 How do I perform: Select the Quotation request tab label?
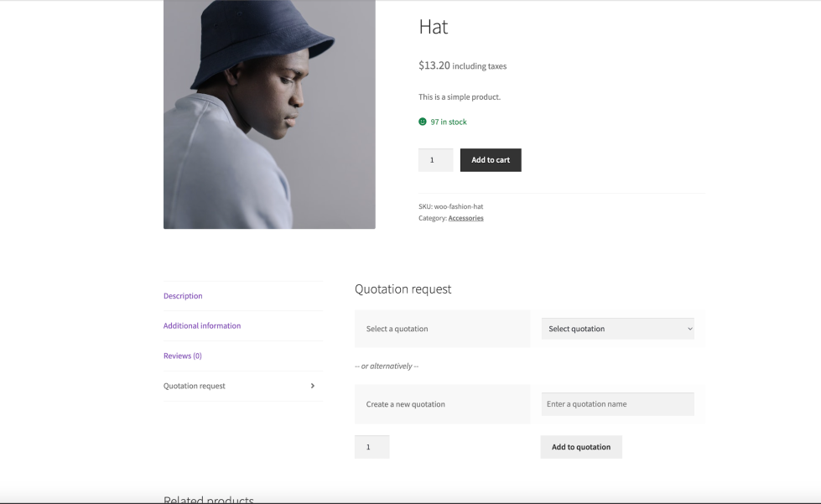pos(195,386)
